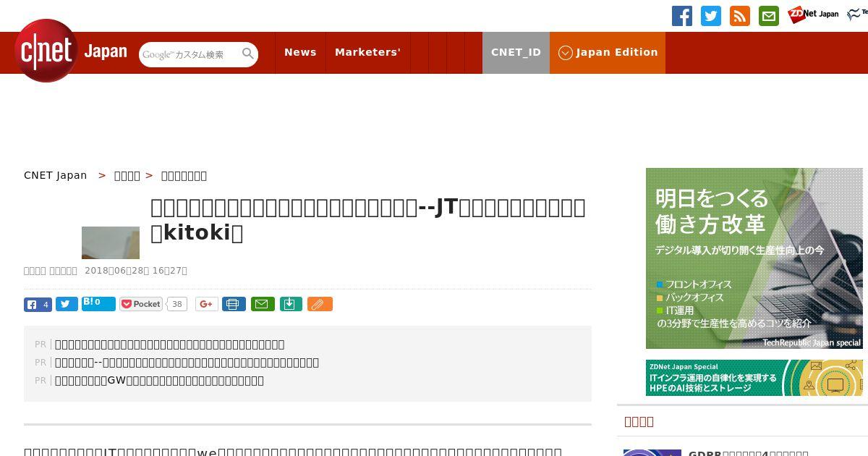The width and height of the screenshot is (868, 456).
Task: Open the article thumbnail image
Action: pos(111,242)
